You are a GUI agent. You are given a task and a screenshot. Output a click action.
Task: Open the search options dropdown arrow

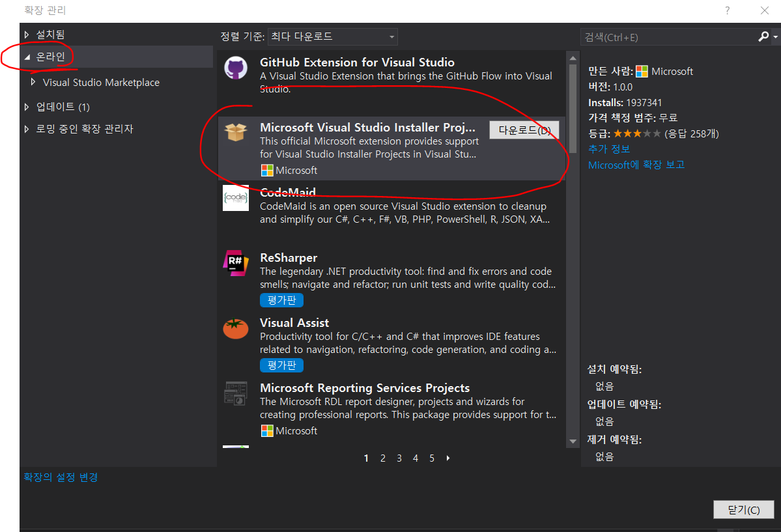[775, 37]
